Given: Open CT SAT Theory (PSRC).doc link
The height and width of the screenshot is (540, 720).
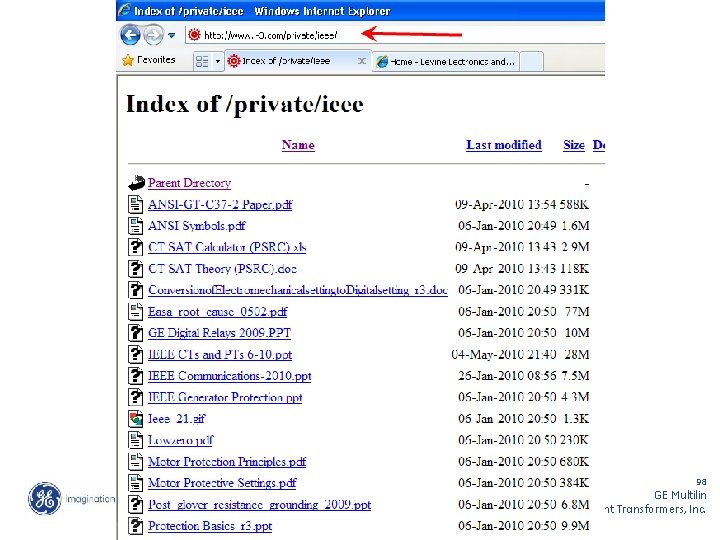Looking at the screenshot, I should tap(222, 269).
